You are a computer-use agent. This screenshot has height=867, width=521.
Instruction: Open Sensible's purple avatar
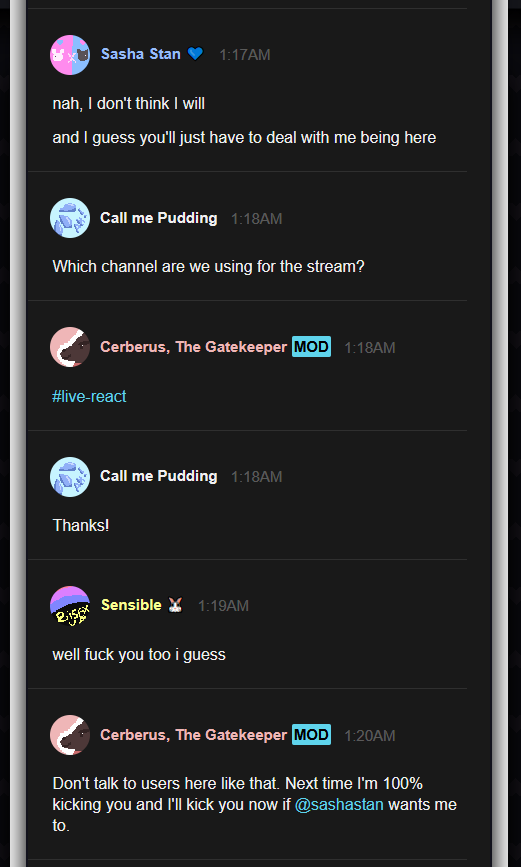point(70,606)
